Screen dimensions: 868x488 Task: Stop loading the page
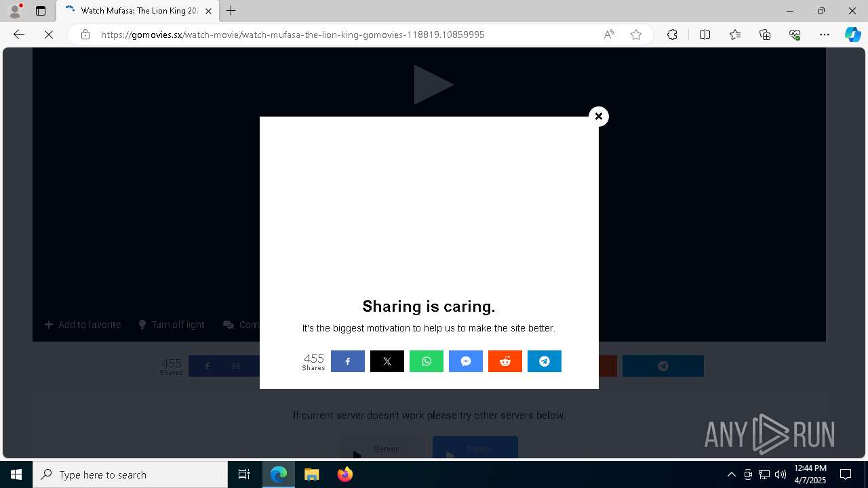point(49,35)
